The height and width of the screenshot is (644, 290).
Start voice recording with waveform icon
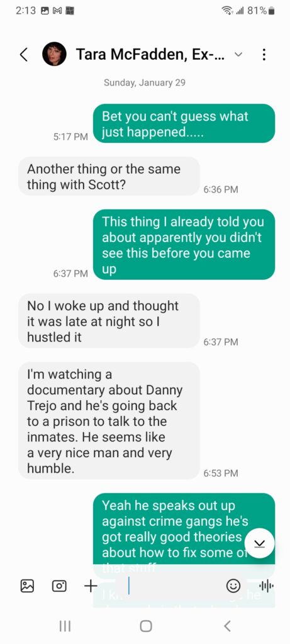tap(266, 586)
